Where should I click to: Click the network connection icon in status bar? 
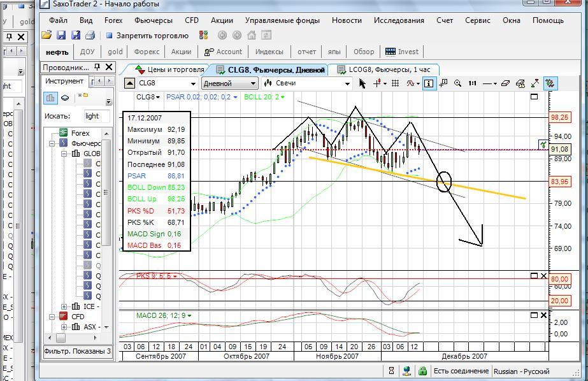pos(406,371)
